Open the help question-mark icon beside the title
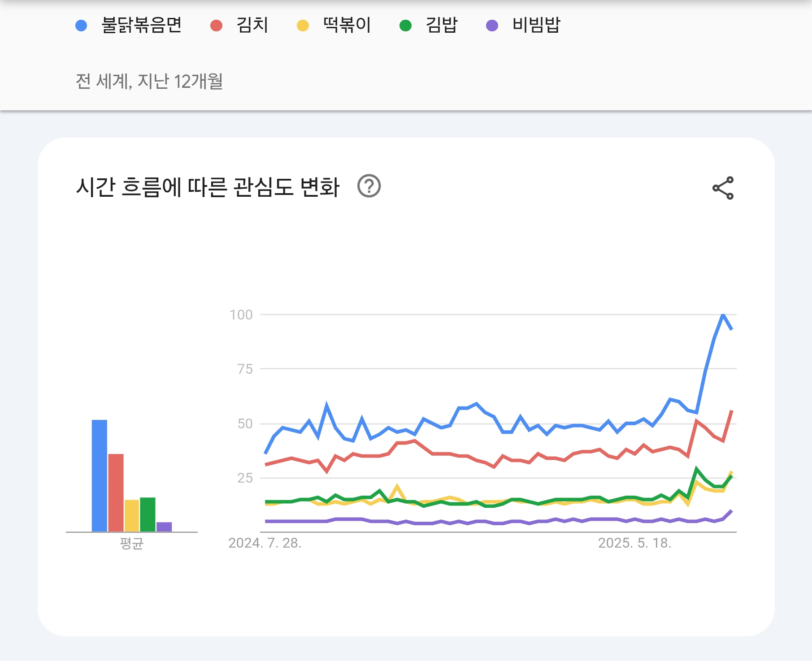 click(369, 186)
